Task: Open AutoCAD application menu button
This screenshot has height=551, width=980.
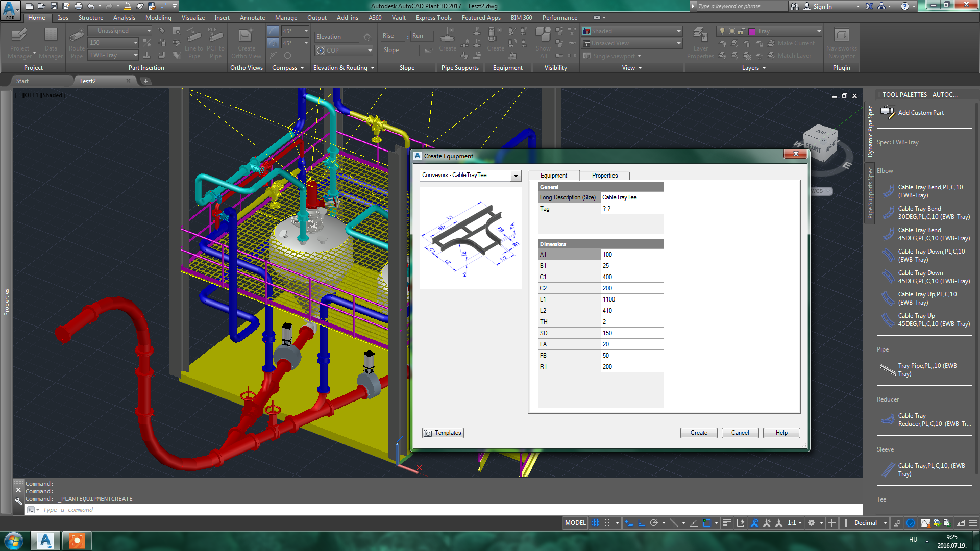Action: pos(10,10)
